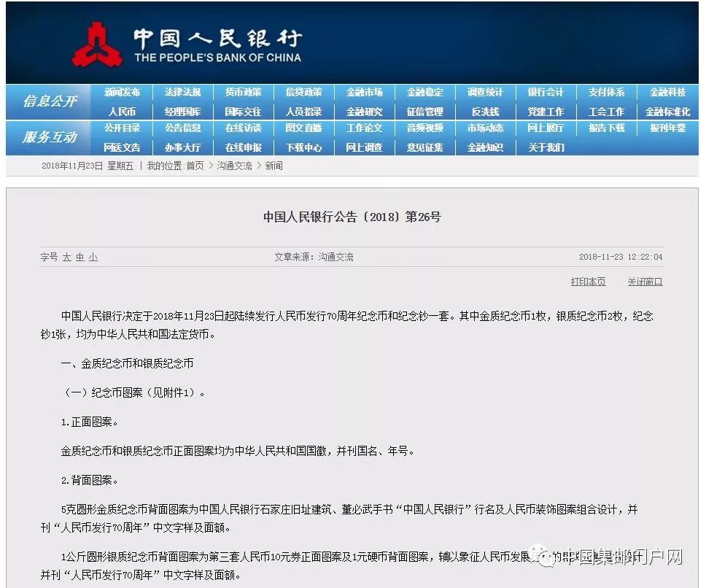Screen dimensions: 706x588
Task: Go to 金融知识 page
Action: click(x=485, y=147)
